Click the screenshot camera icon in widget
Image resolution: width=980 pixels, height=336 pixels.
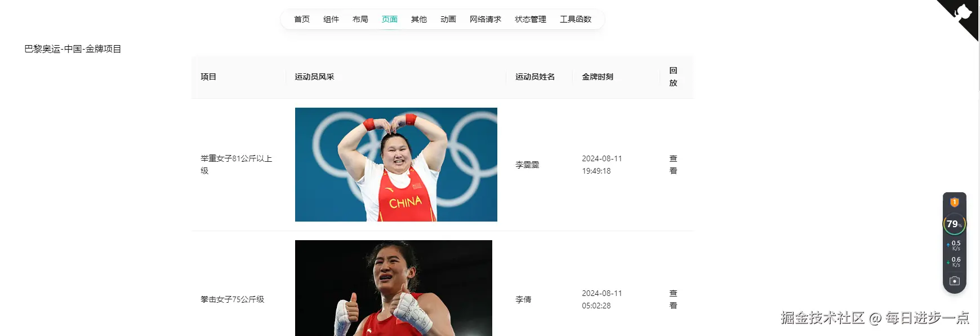954,281
